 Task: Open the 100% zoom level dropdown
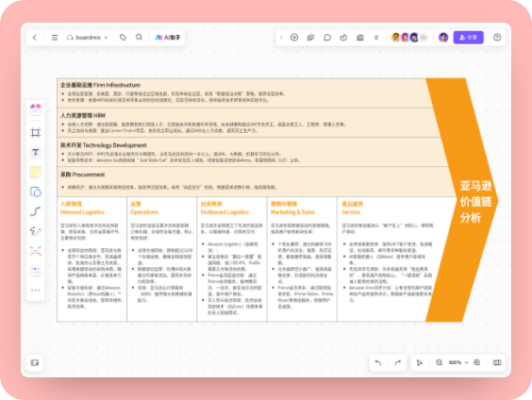point(458,362)
